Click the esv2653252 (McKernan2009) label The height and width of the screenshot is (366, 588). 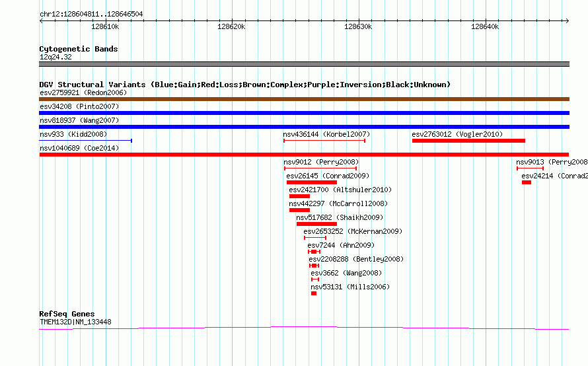point(353,231)
